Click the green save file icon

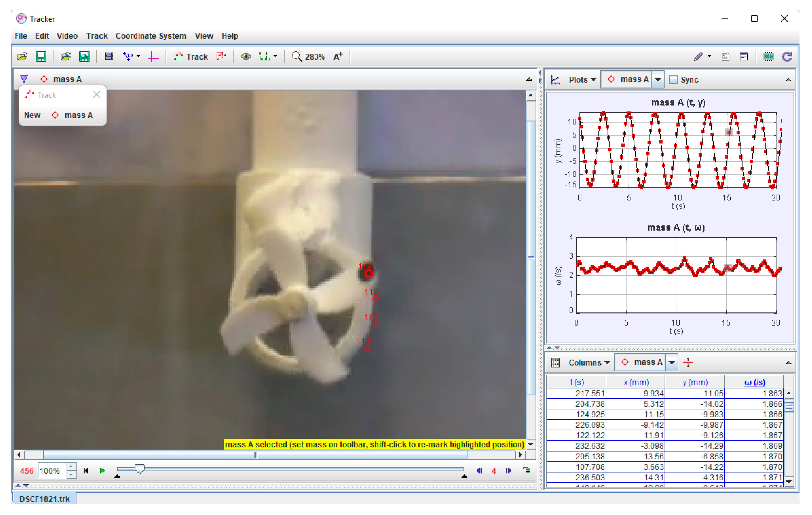(x=41, y=56)
